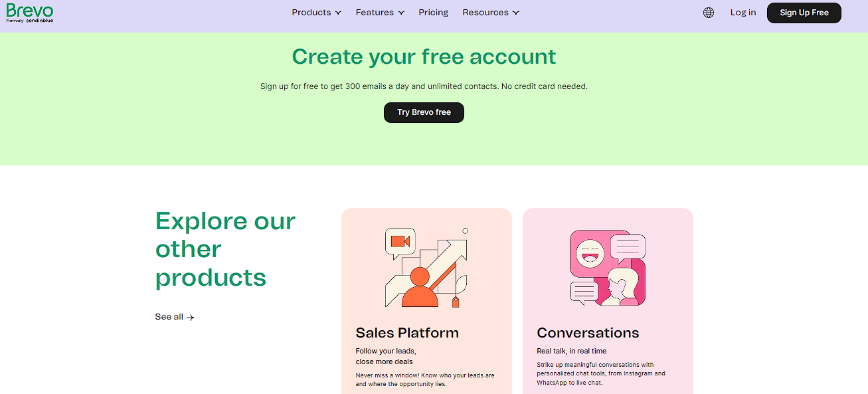Click the arrow icon next to See all
The image size is (868, 394).
pyautogui.click(x=191, y=318)
